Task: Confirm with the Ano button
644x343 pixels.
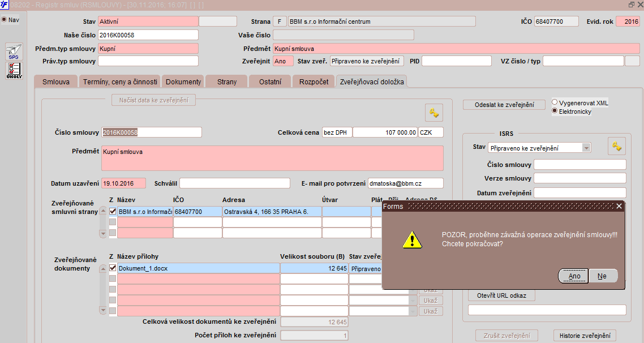Action: 574,276
